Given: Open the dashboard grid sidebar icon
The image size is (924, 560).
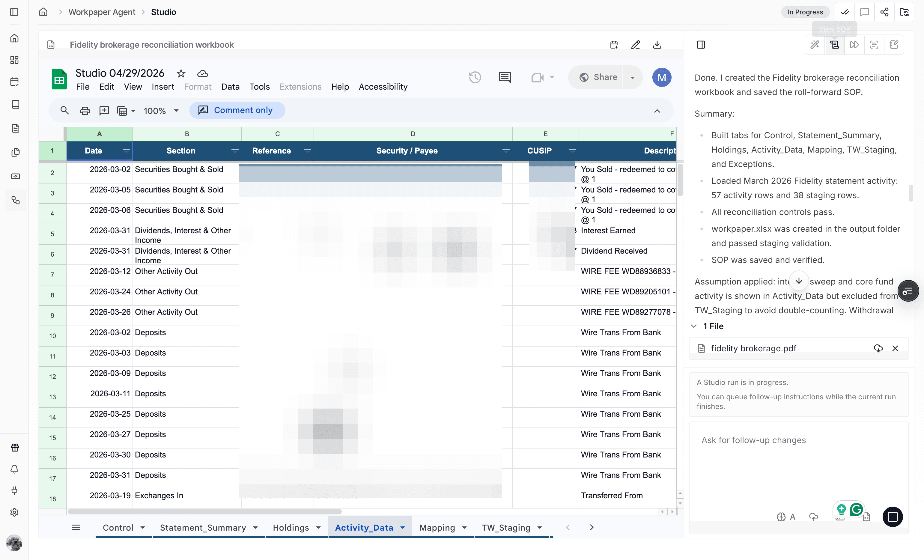Looking at the screenshot, I should tap(14, 60).
